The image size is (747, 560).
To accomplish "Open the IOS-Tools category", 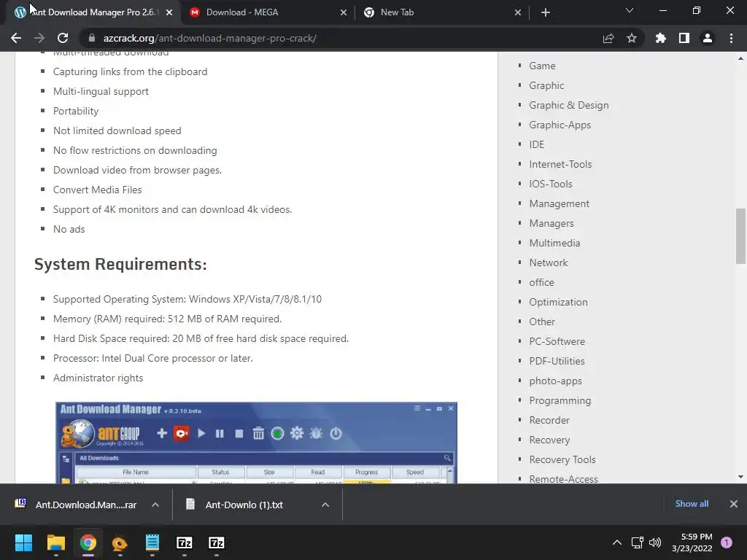I will 551,184.
